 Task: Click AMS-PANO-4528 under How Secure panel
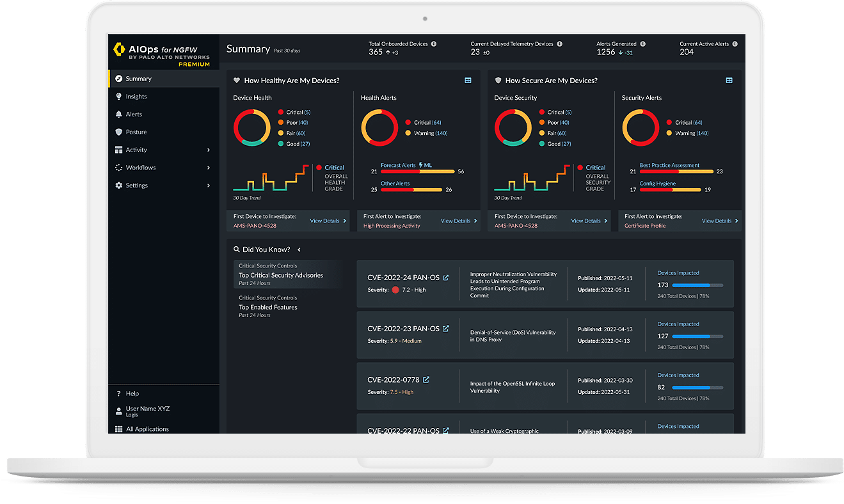516,226
